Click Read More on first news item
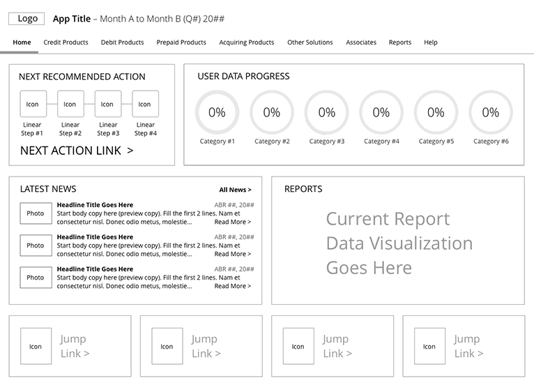The width and height of the screenshot is (534, 392). click(232, 222)
